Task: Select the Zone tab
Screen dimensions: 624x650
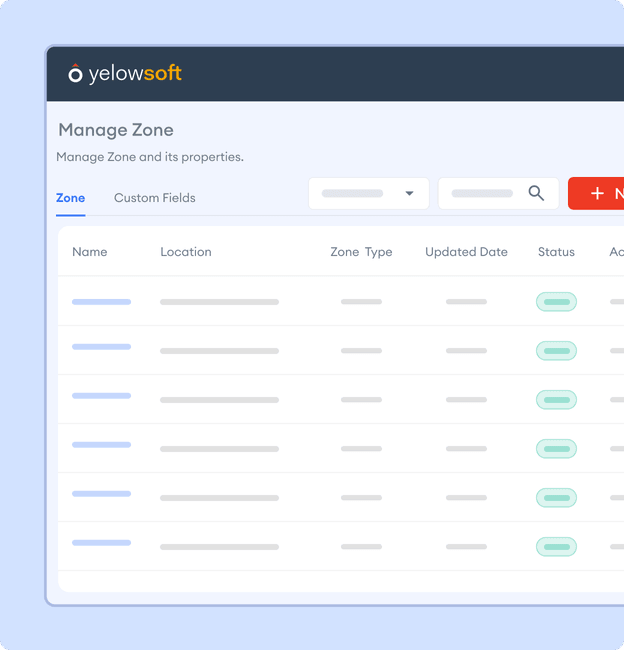Action: click(70, 198)
